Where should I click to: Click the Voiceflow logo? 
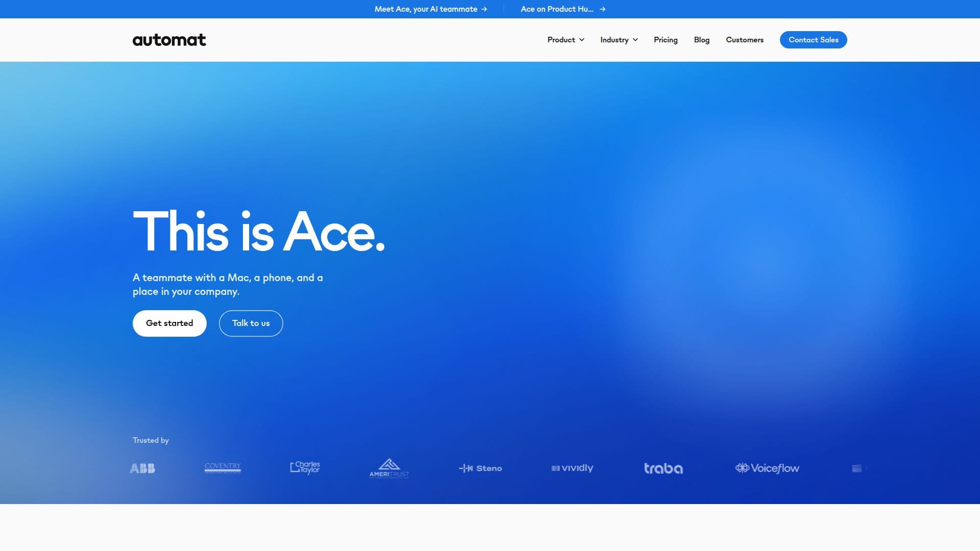(x=767, y=468)
